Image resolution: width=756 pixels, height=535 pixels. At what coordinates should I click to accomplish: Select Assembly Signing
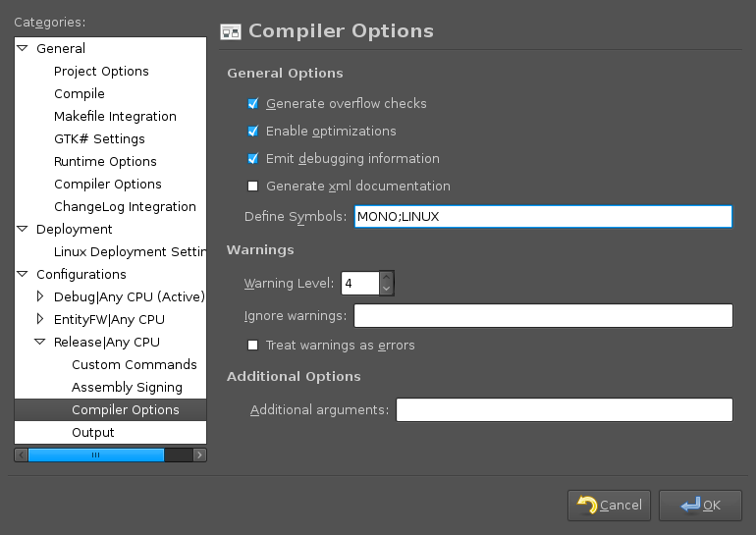point(110,387)
